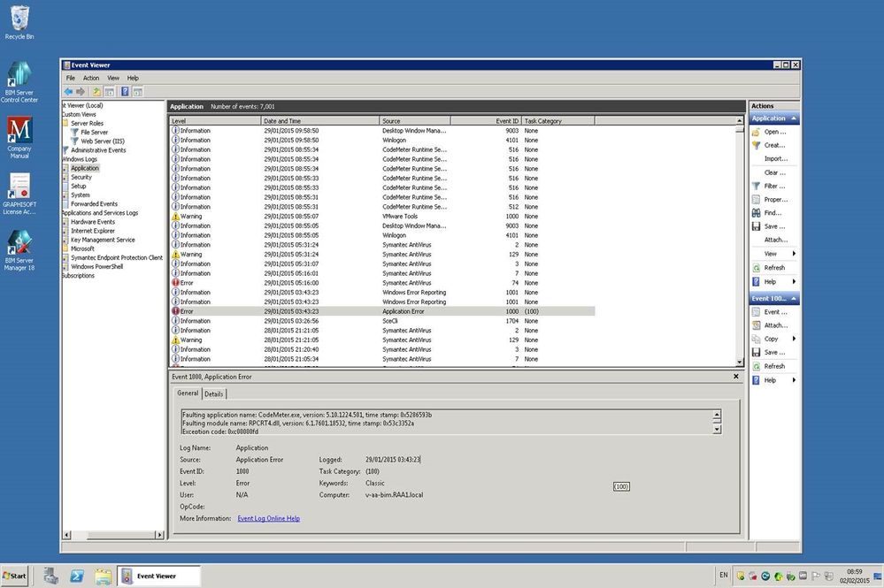Click Creat... custom view action
Screen dimensions: 884x588
pos(774,145)
